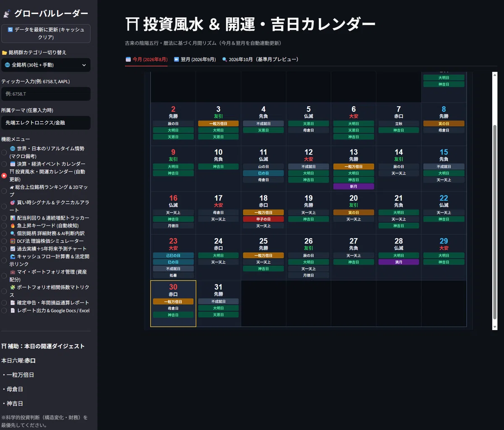Click the 立秋 tag on day 7
Viewport: 504px width, 430px height.
[x=399, y=124]
